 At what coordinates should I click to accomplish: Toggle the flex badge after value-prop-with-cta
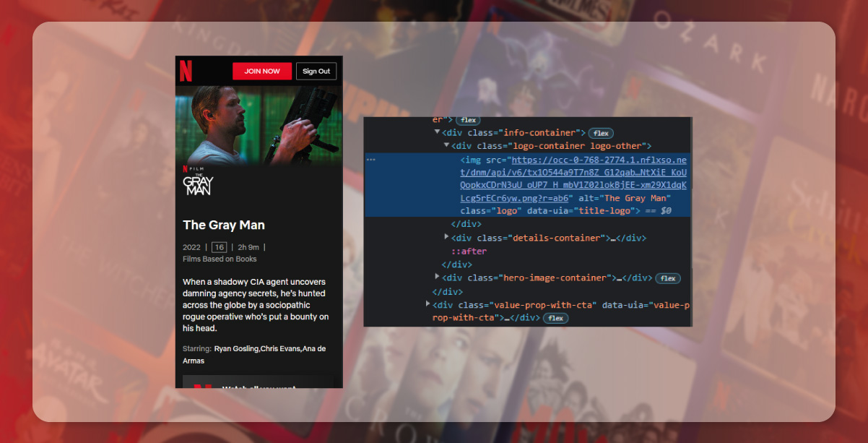pyautogui.click(x=555, y=318)
